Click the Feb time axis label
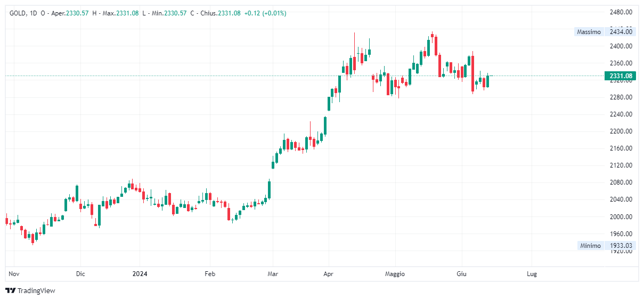 [x=210, y=274]
